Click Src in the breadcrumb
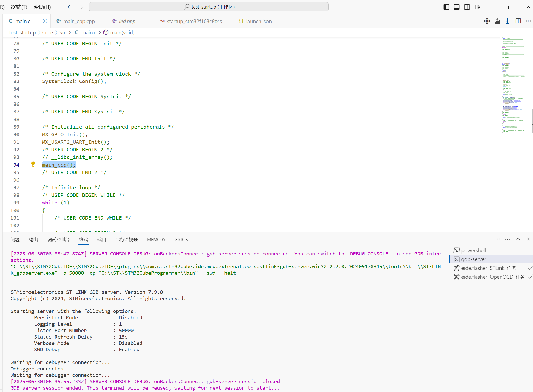Viewport: 533px width, 392px height. [63, 32]
